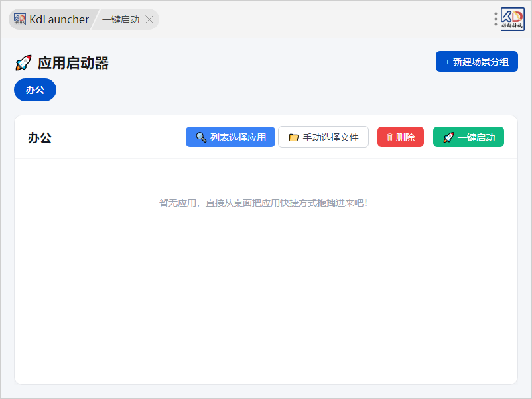Click the 办公 heading inside the card
The image size is (532, 399).
(x=40, y=138)
